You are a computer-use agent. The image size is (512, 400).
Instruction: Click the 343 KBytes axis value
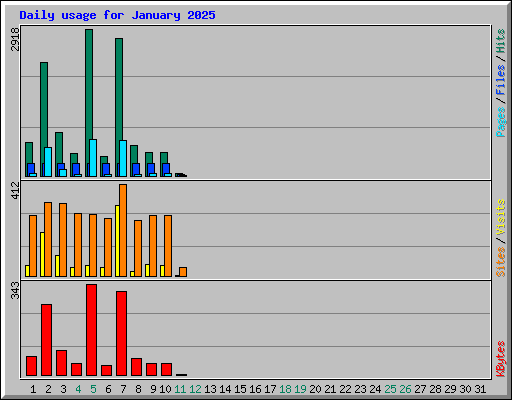click(x=15, y=290)
